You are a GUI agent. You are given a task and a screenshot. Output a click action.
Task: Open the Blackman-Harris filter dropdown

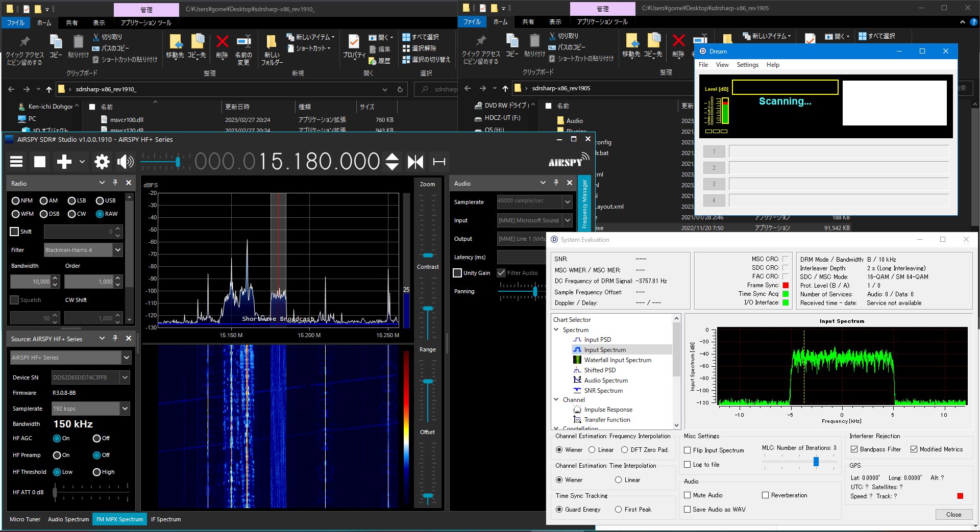(117, 249)
